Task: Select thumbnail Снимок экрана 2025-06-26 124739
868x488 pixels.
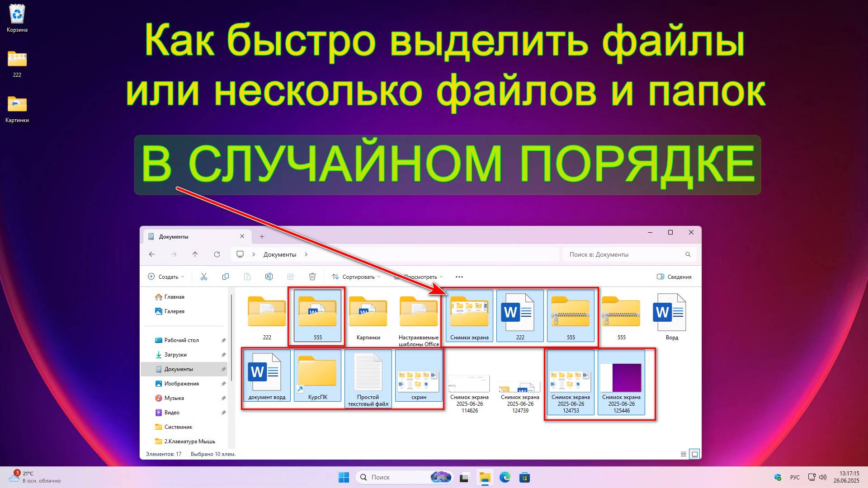Action: click(520, 383)
